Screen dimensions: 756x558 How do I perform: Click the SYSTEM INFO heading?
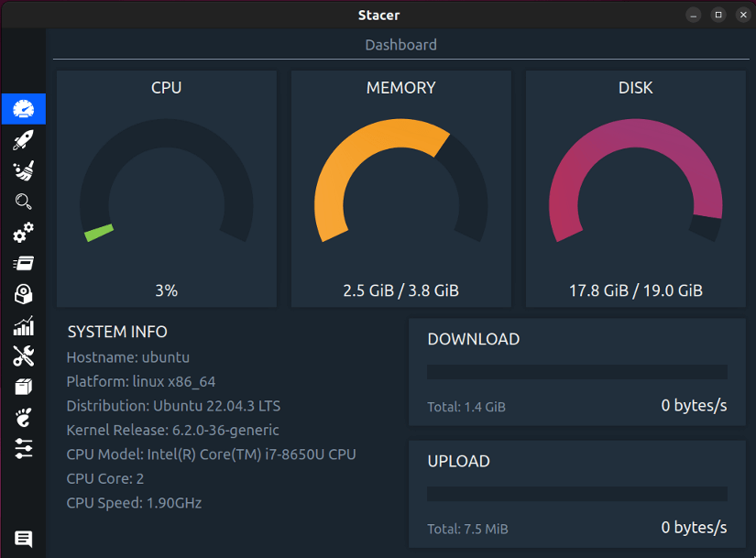pos(117,332)
